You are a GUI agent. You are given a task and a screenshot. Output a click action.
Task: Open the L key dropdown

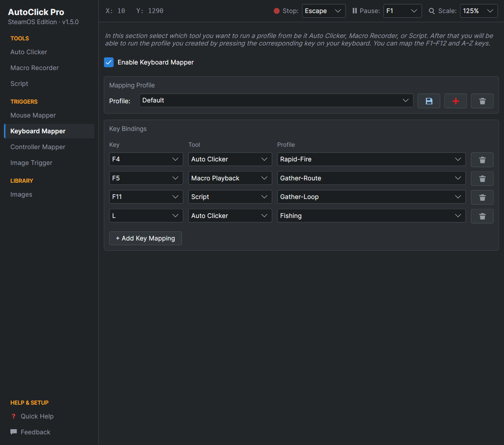click(x=146, y=216)
